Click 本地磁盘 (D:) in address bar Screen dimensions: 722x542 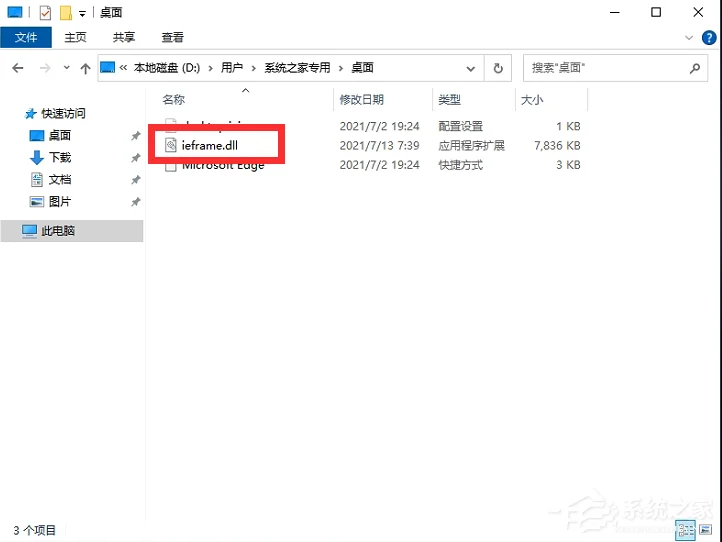pos(167,68)
